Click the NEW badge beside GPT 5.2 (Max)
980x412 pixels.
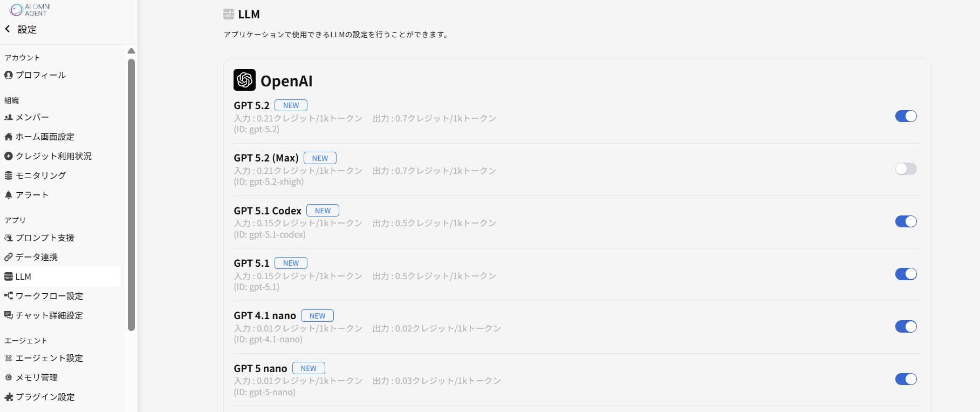click(320, 158)
